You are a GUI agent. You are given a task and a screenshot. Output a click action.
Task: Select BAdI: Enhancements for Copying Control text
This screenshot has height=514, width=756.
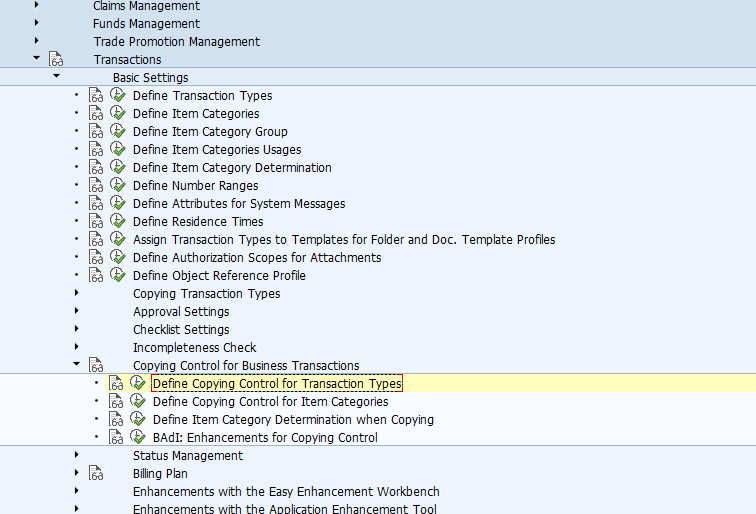click(265, 438)
